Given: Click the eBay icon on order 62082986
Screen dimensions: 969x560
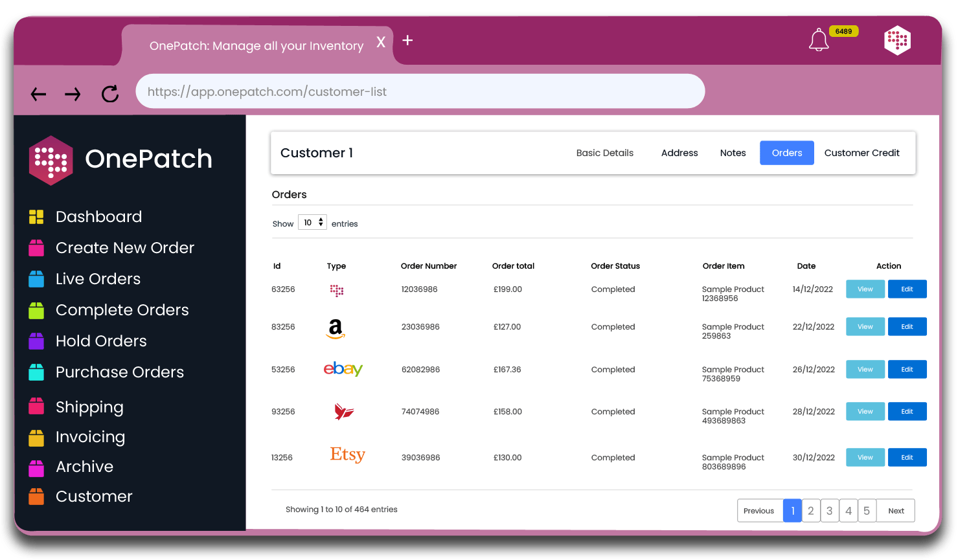Looking at the screenshot, I should 343,369.
